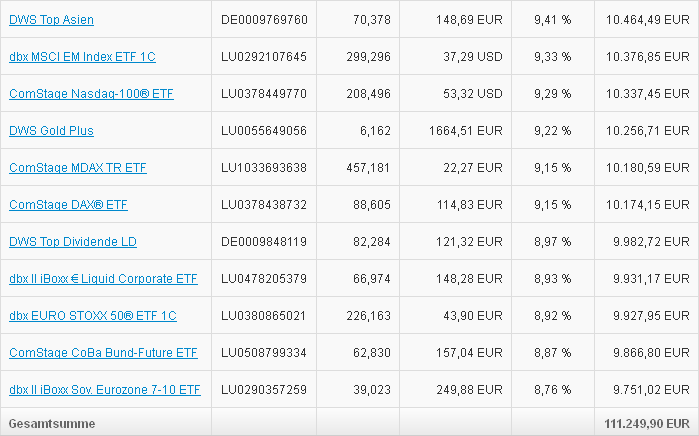Viewport: 699px width, 436px height.
Task: Click the quantity 226,163
Action: pos(369,316)
